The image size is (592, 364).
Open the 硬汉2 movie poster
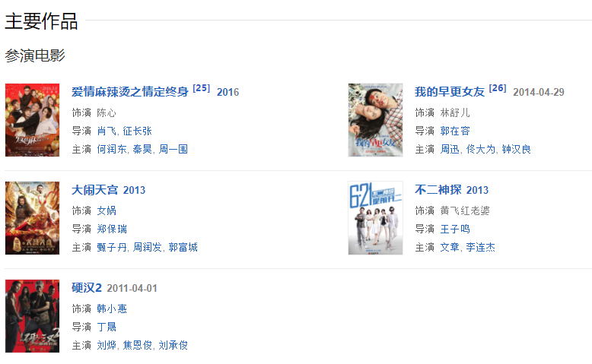[x=33, y=316]
